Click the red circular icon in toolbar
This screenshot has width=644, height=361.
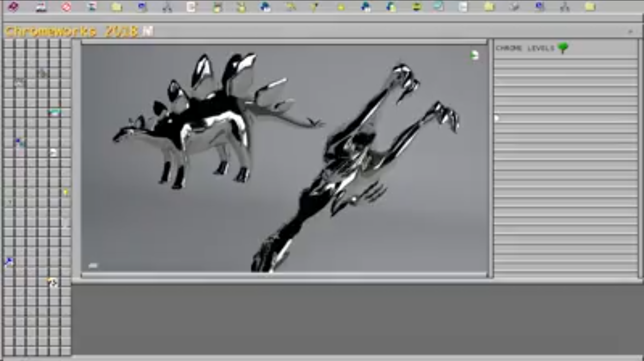click(66, 7)
